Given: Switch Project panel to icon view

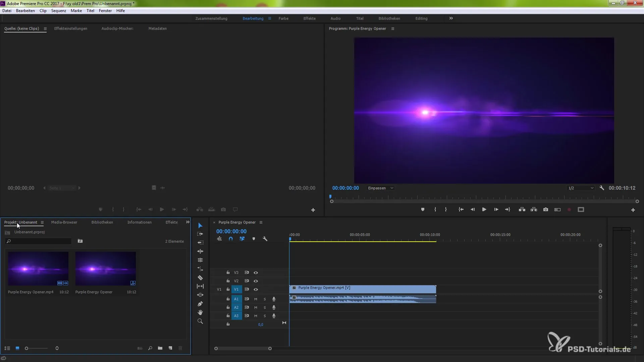Looking at the screenshot, I should pyautogui.click(x=17, y=348).
